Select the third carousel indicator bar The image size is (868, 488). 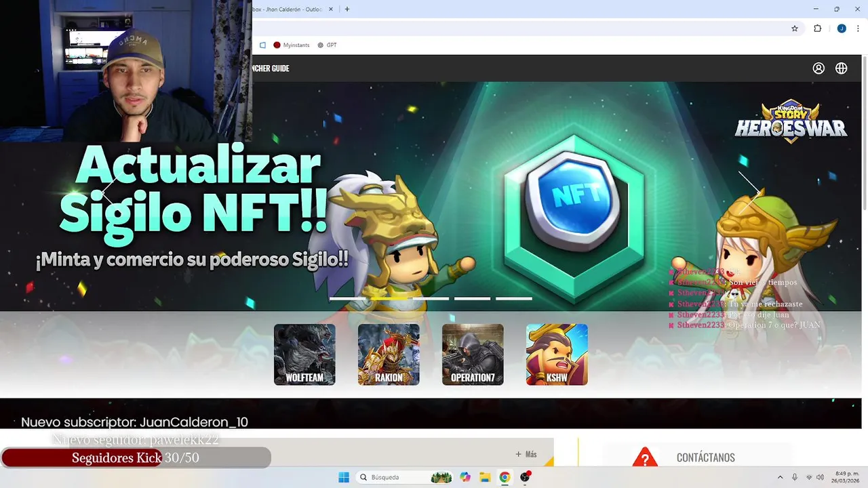pos(431,298)
